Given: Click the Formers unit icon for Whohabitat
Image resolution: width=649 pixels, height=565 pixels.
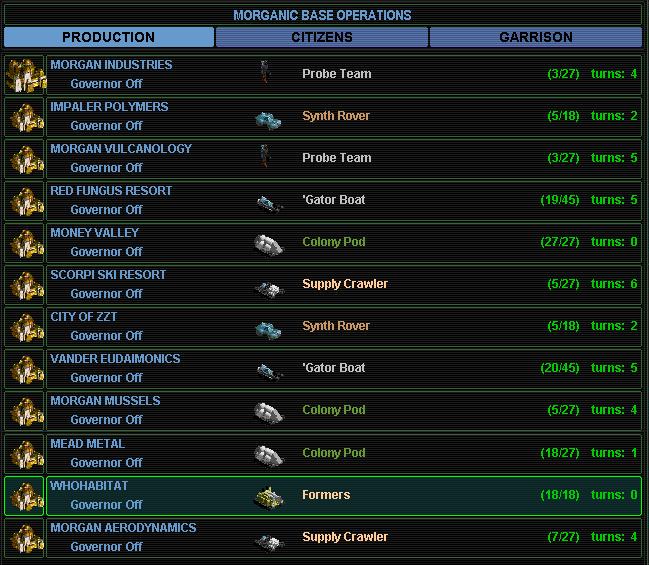Looking at the screenshot, I should tap(269, 496).
